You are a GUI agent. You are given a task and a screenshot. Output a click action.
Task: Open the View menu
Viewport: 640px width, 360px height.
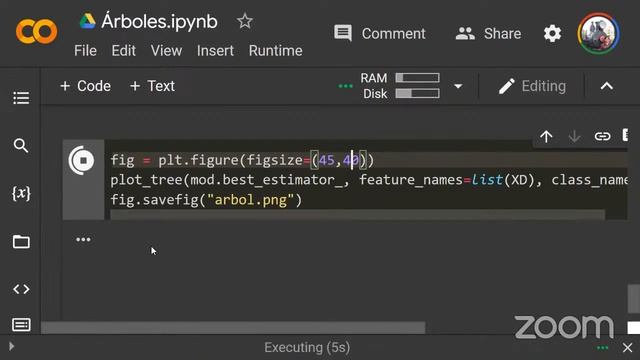166,51
